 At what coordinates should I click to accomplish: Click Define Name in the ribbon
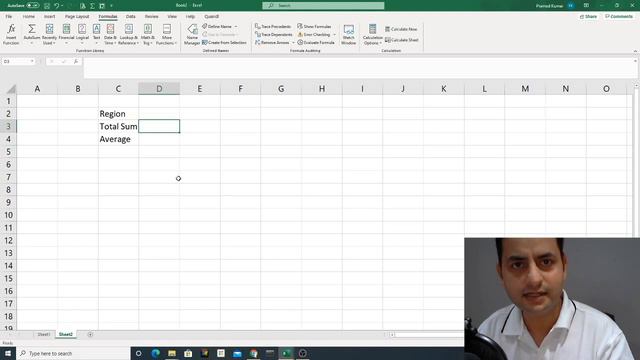(x=217, y=26)
